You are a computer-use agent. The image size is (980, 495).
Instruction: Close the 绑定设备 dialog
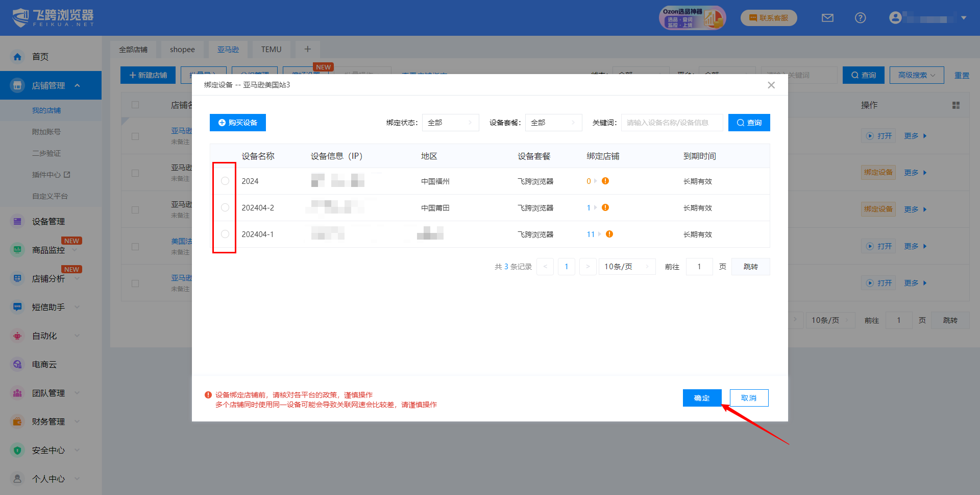coord(771,85)
